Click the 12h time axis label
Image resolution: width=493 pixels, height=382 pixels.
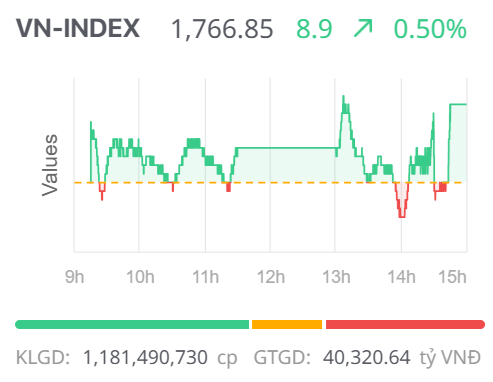click(271, 277)
